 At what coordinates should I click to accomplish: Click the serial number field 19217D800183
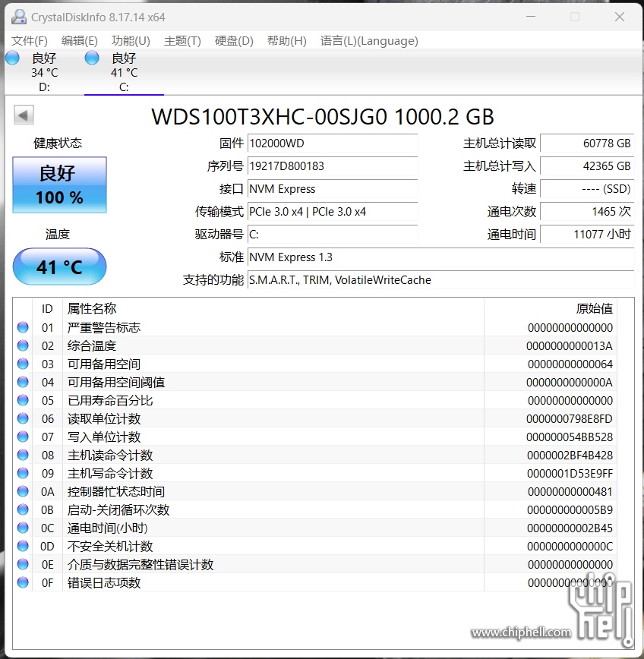[x=333, y=166]
